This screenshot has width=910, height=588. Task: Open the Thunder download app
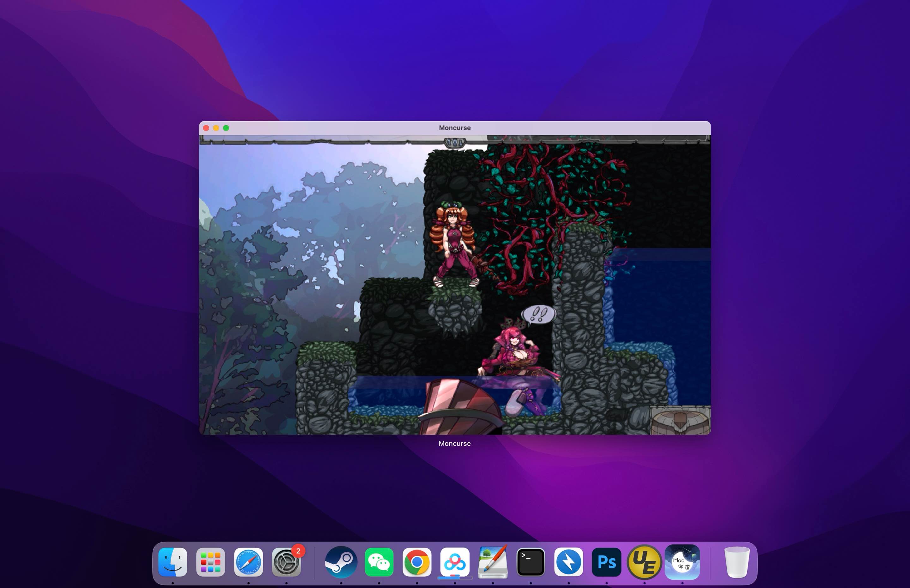pyautogui.click(x=569, y=562)
